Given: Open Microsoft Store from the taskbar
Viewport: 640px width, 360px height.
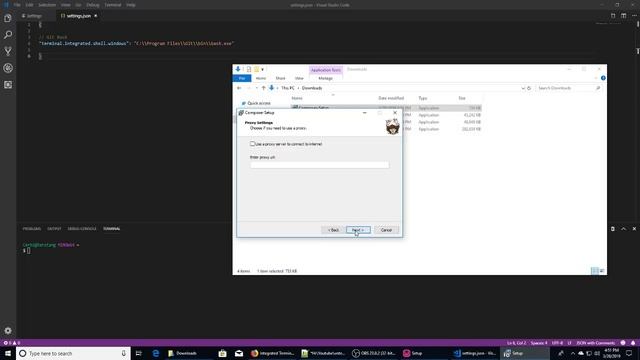Looking at the screenshot, I should [222, 353].
